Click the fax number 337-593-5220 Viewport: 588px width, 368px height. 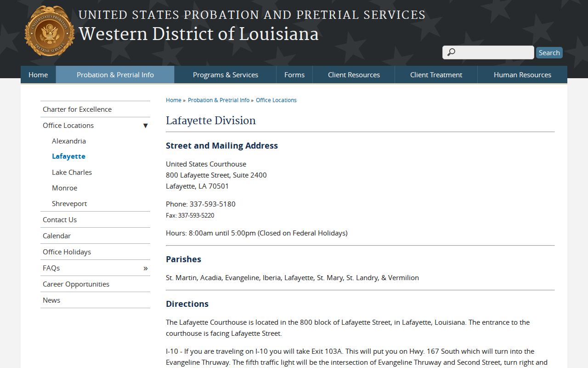click(x=196, y=215)
